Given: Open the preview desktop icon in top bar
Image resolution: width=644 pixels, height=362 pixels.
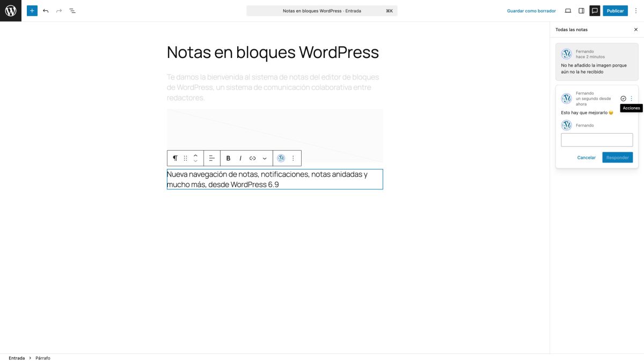Looking at the screenshot, I should tap(568, 10).
